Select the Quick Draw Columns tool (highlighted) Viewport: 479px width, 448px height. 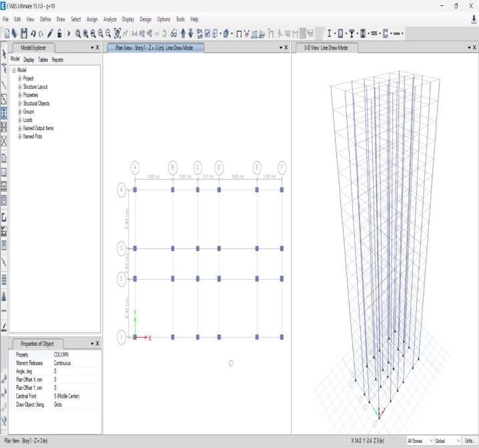(4, 113)
